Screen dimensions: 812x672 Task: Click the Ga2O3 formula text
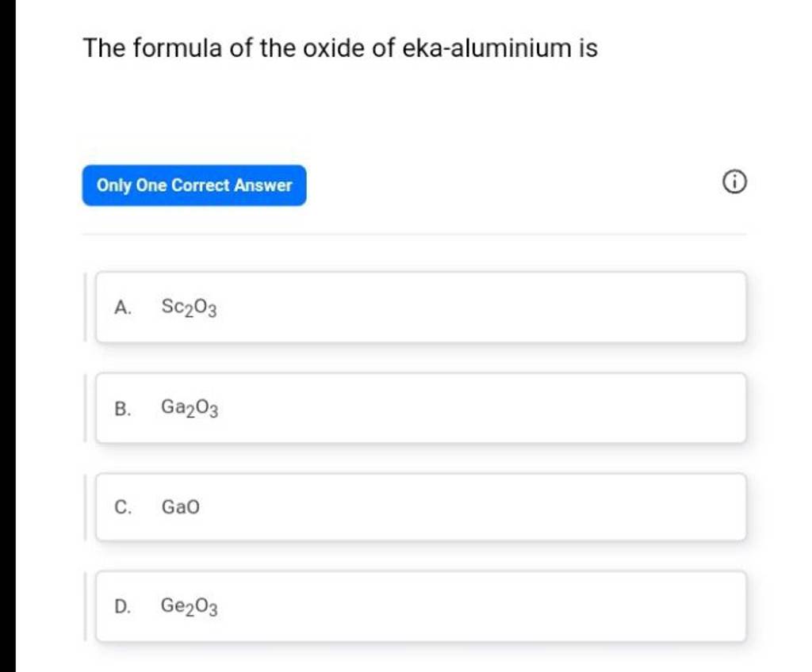[190, 407]
